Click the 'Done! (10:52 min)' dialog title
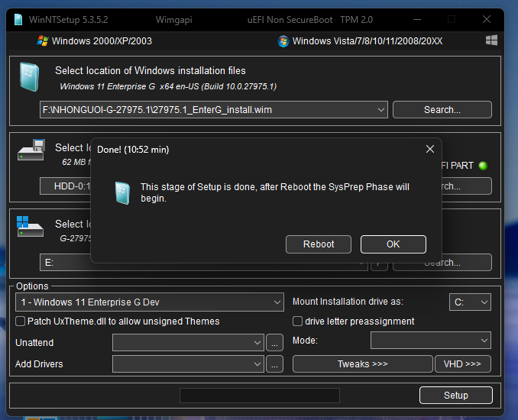The width and height of the screenshot is (518, 420). [133, 150]
